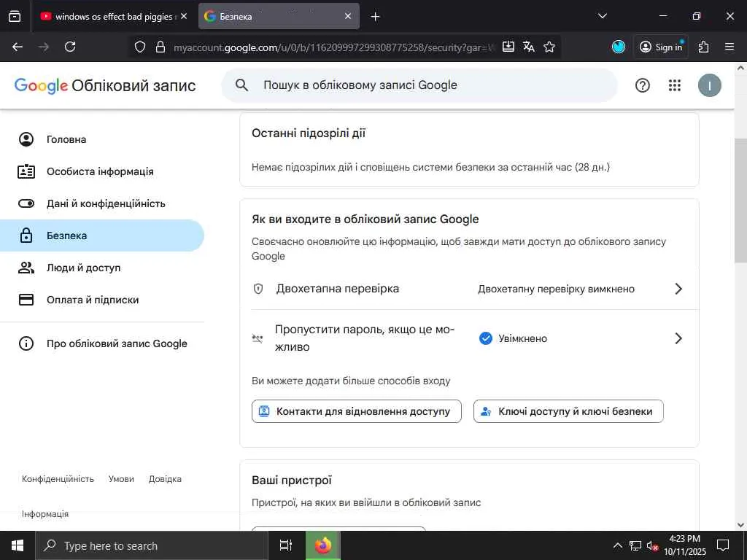Open the Firefox hamburger menu
Viewport: 747px width, 560px height.
[729, 47]
